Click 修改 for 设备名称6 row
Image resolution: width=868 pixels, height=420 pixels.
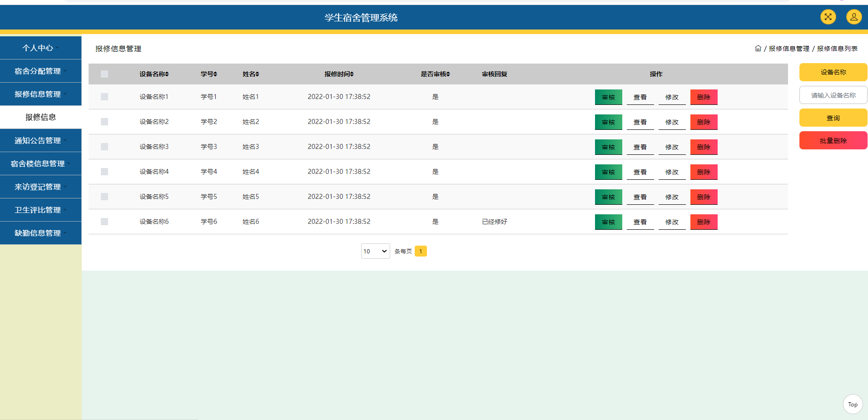tap(672, 222)
